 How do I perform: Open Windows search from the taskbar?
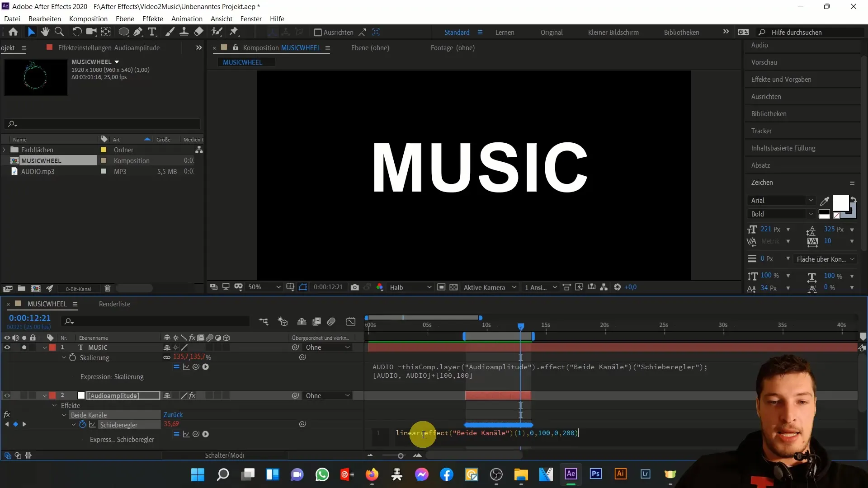tap(222, 474)
